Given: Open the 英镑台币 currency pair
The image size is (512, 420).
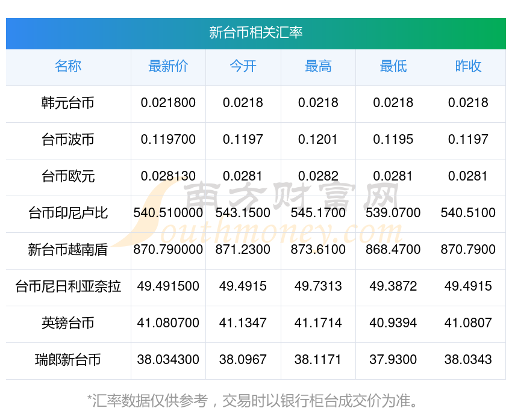Looking at the screenshot, I should tap(68, 323).
